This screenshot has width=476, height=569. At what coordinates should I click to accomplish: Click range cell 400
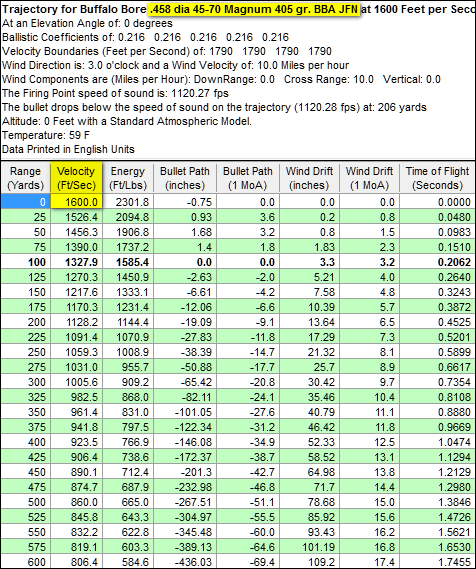pos(25,442)
